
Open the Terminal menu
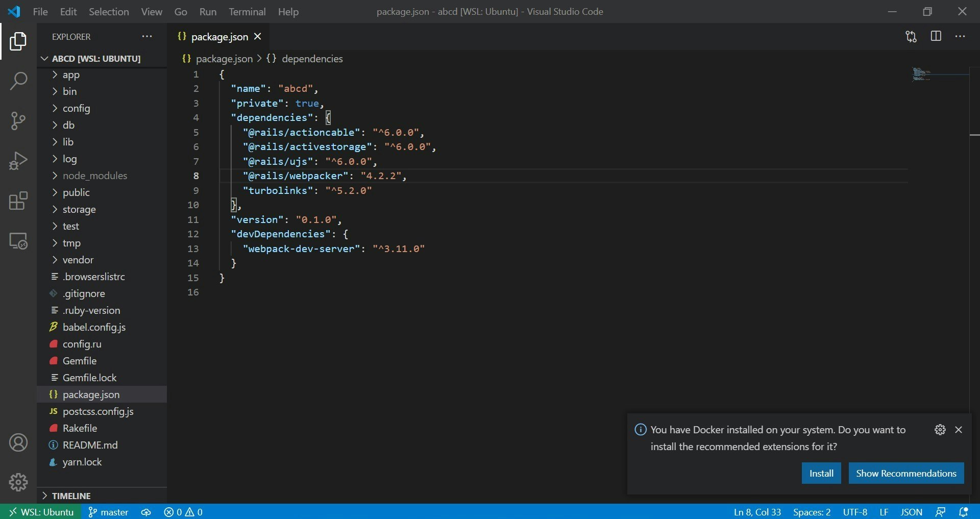[247, 11]
